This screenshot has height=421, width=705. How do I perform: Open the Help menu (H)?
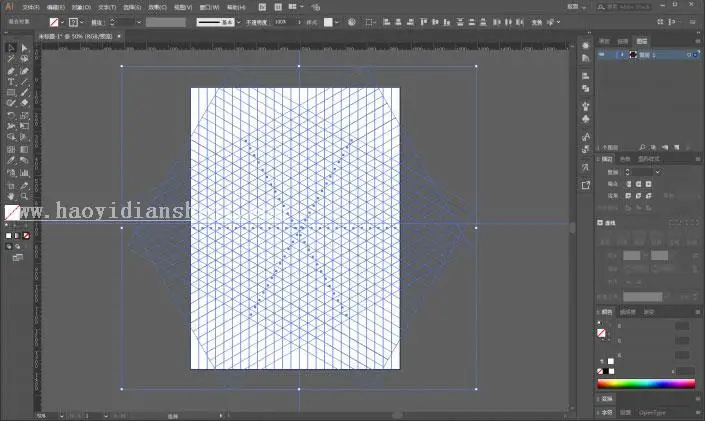(x=236, y=7)
